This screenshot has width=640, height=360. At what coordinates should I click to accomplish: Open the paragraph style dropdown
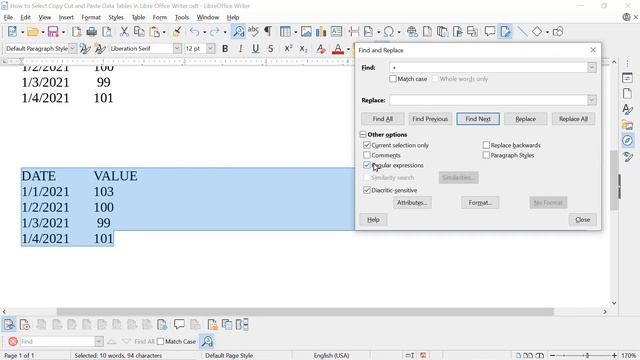72,49
